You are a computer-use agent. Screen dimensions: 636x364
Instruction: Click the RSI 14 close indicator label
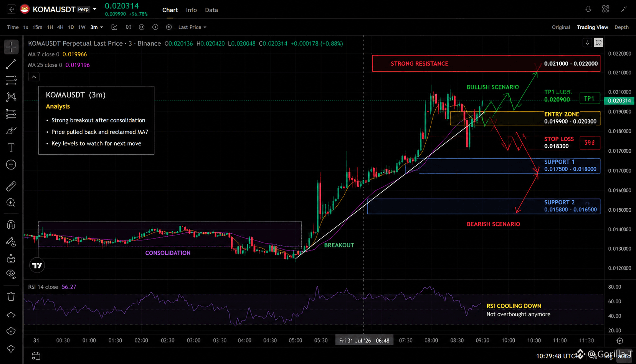click(x=43, y=287)
